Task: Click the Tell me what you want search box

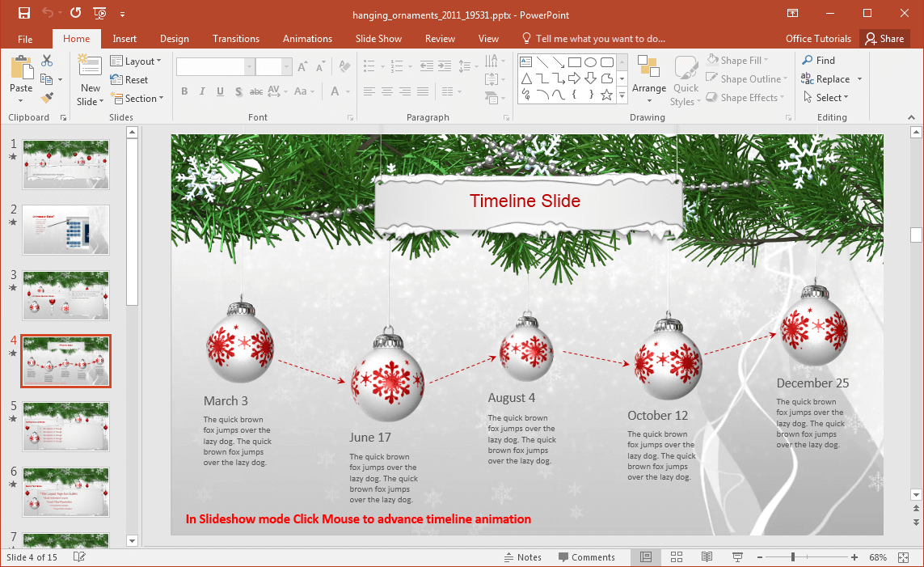Action: click(594, 39)
